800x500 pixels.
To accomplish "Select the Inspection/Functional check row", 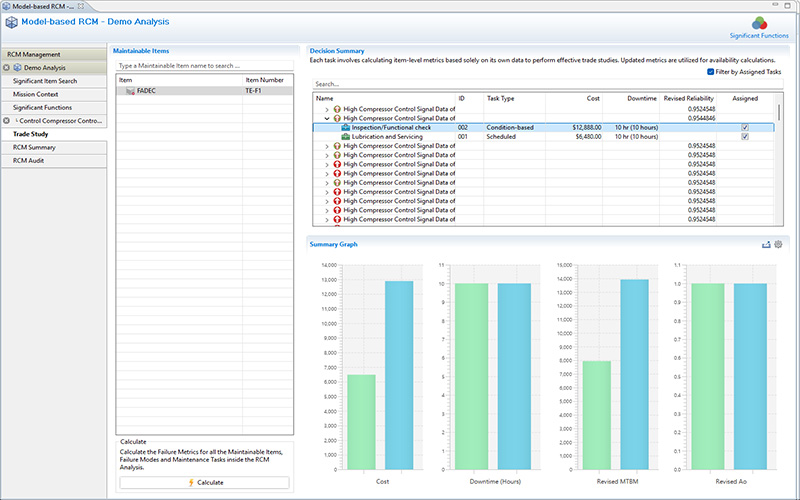I will point(543,128).
